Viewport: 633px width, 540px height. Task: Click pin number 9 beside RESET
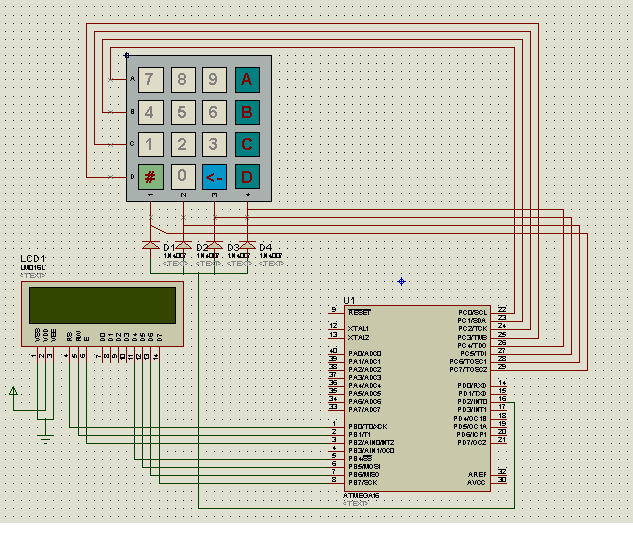click(334, 310)
